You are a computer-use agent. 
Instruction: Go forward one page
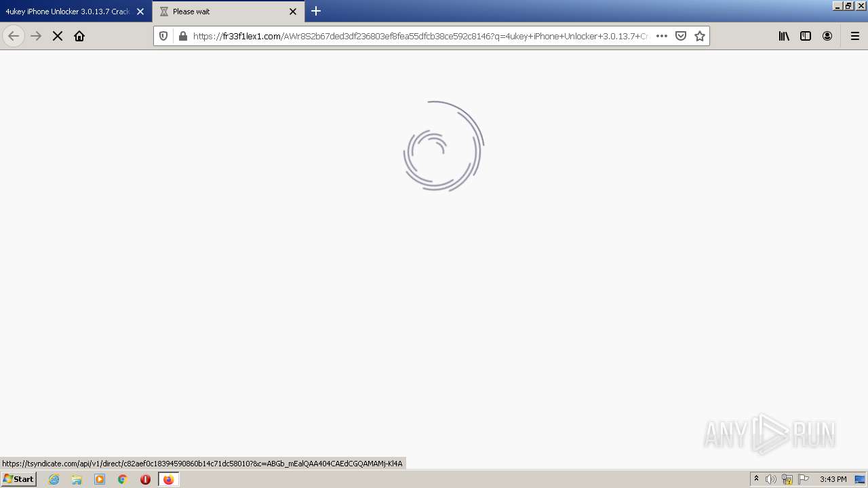37,36
